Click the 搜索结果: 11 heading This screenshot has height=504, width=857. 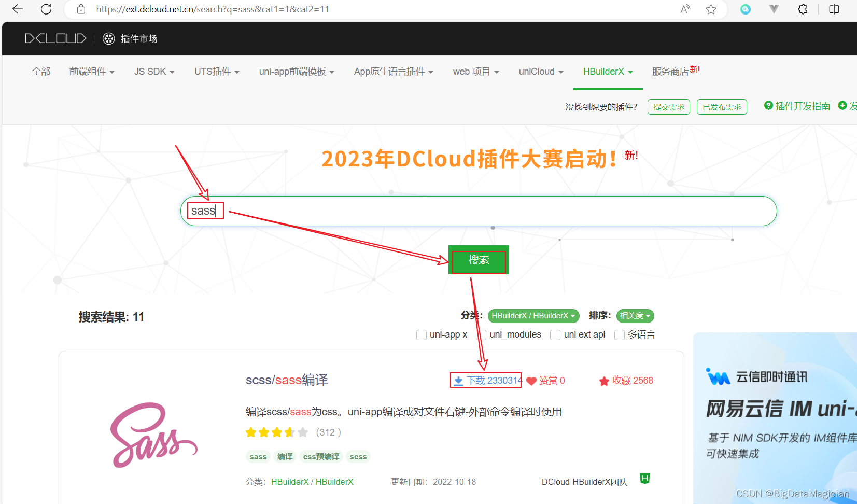pos(111,317)
